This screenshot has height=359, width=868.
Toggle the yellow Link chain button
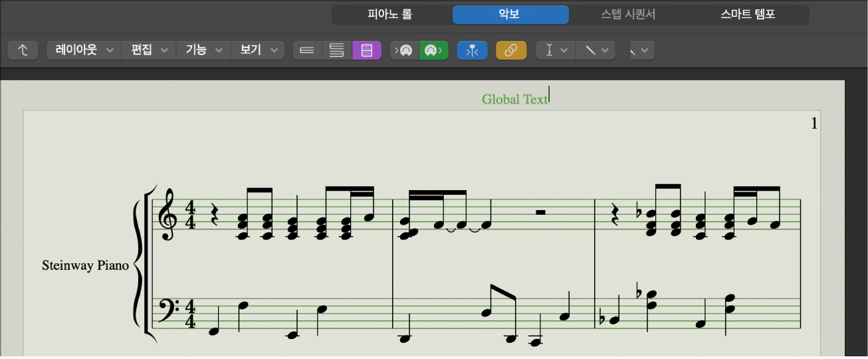pyautogui.click(x=511, y=51)
